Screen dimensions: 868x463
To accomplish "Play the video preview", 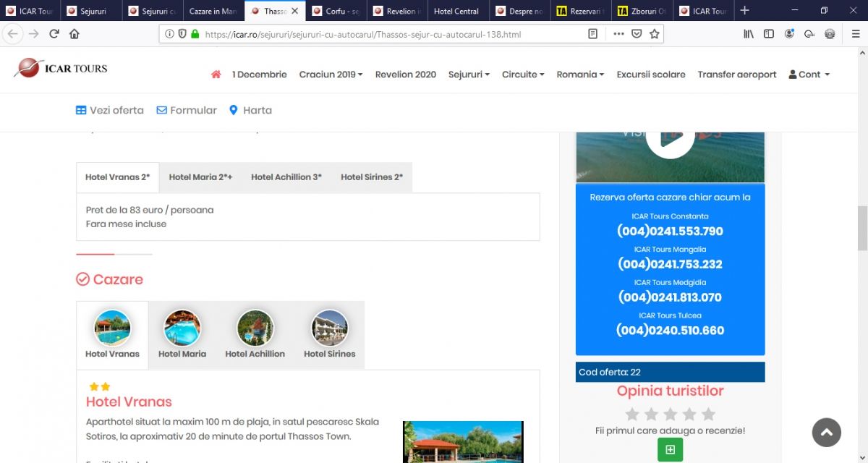I will [670, 135].
